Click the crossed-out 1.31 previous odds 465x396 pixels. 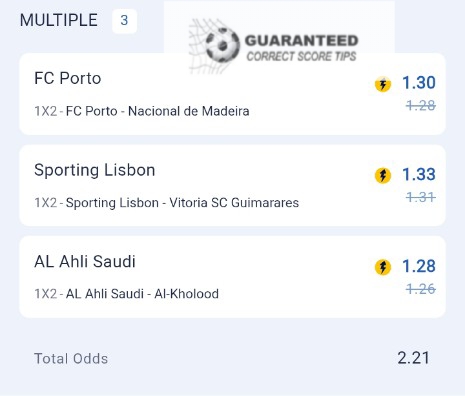tap(421, 197)
